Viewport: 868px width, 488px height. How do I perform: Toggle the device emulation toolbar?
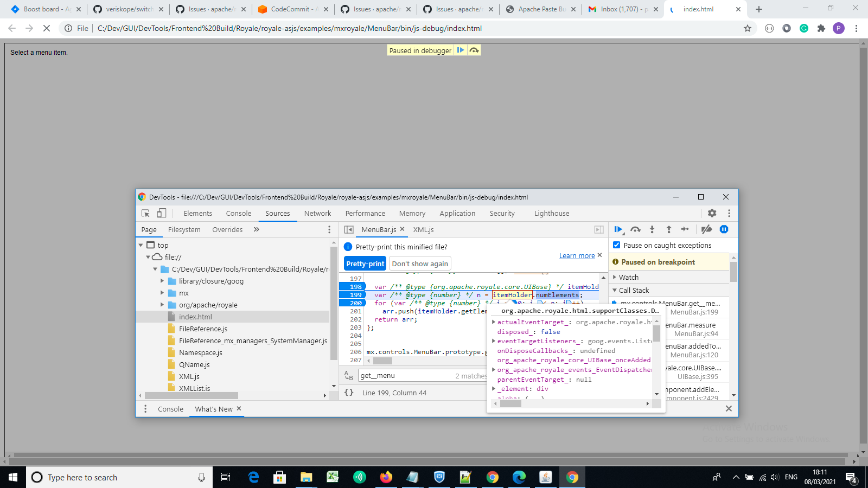161,213
